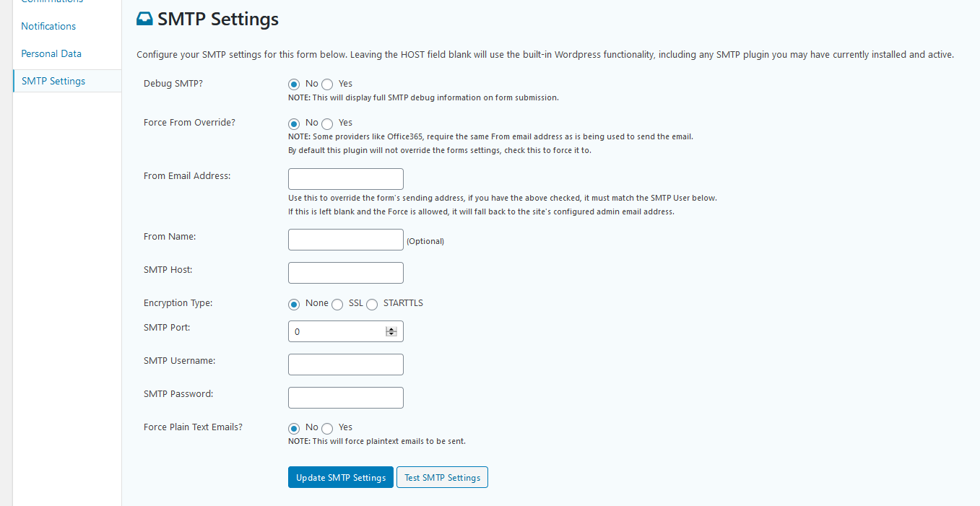980x506 pixels.
Task: Click the From Email Address field
Action: [346, 179]
